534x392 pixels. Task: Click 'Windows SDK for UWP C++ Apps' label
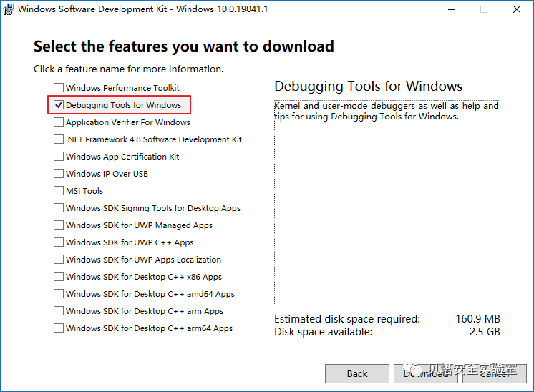point(130,242)
